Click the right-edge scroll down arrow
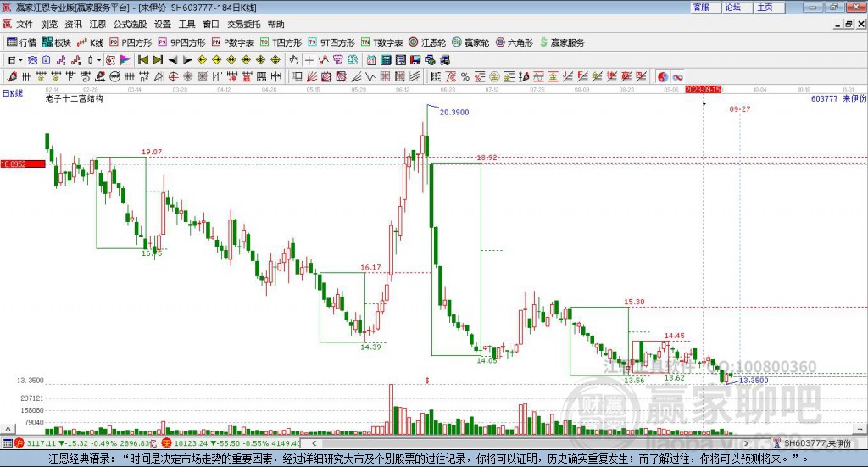Viewport: 868px width, 467px height. 861,429
